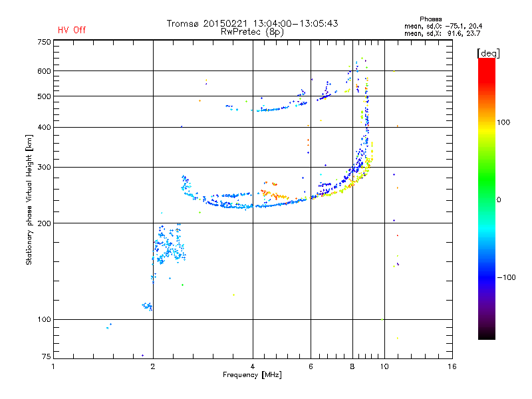Screen dimensions: 532x399
Task: Click the x-axis tick label '6'
Action: pyautogui.click(x=311, y=366)
